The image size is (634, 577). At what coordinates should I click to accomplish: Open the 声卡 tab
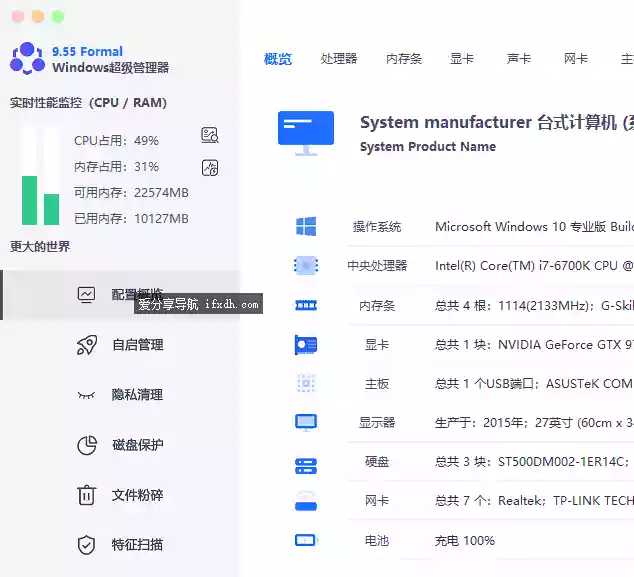point(519,59)
